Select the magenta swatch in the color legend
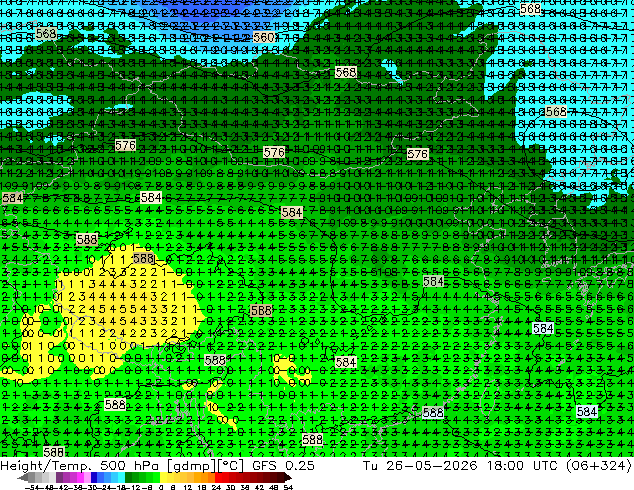The image size is (634, 490). [x=80, y=477]
